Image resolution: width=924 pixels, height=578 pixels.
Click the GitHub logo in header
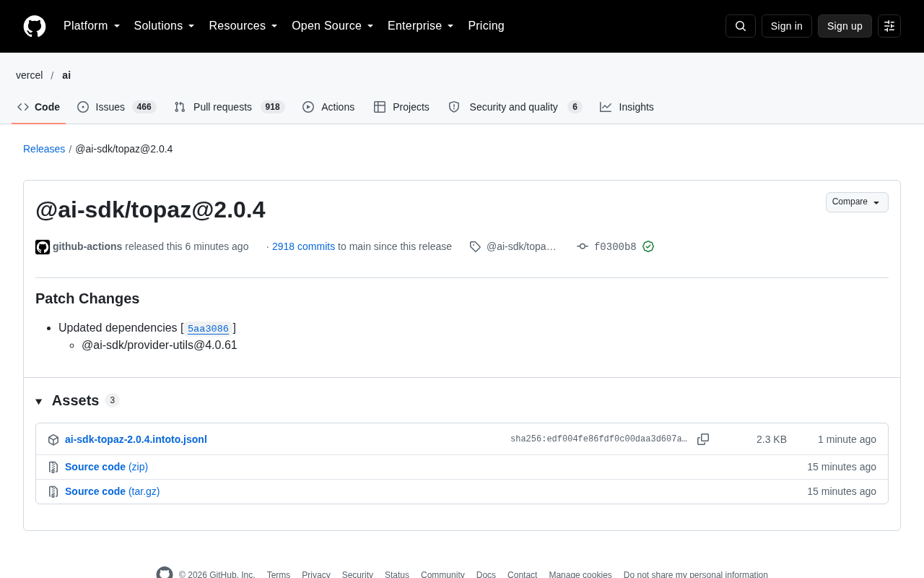coord(35,26)
